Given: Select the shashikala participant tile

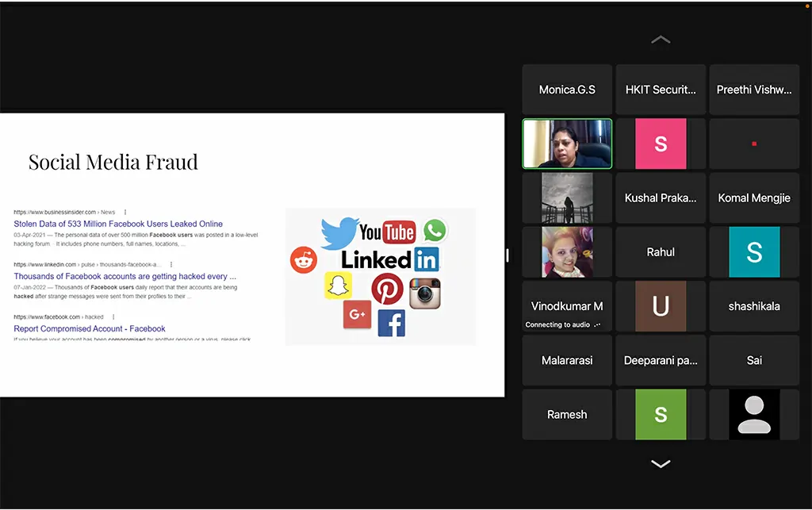Looking at the screenshot, I should tap(754, 306).
